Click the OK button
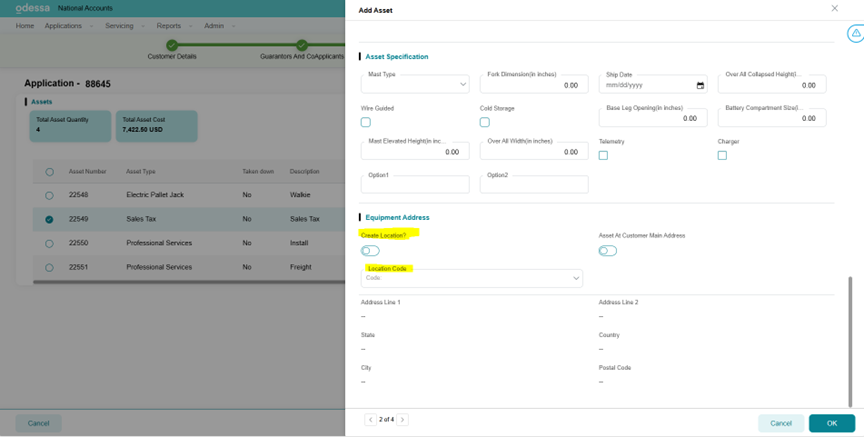This screenshot has width=864, height=437. tap(831, 423)
